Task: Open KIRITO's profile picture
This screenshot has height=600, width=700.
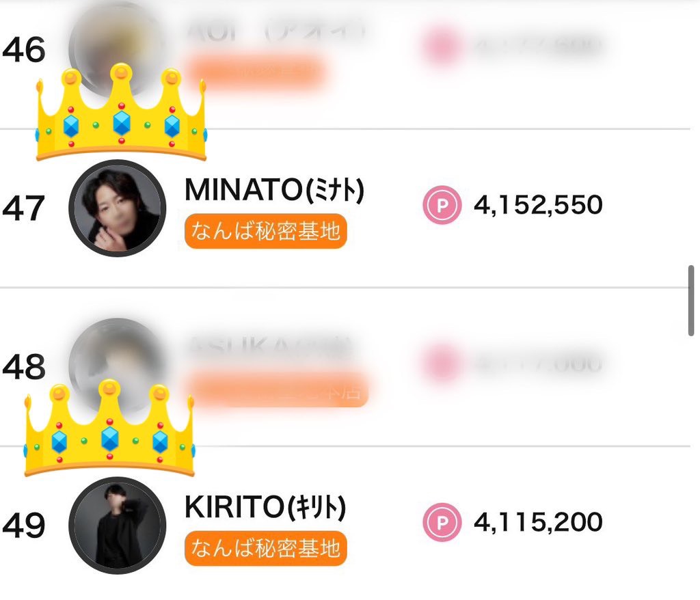Action: tap(117, 525)
